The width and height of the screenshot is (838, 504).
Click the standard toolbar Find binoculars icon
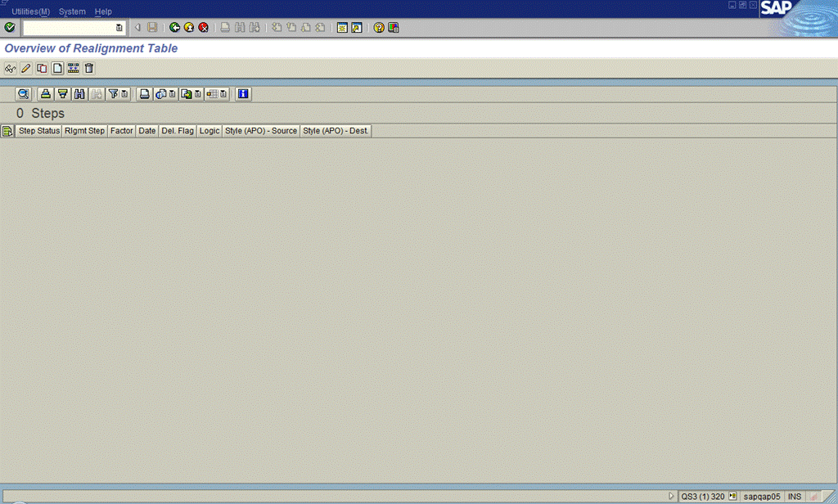(x=240, y=27)
